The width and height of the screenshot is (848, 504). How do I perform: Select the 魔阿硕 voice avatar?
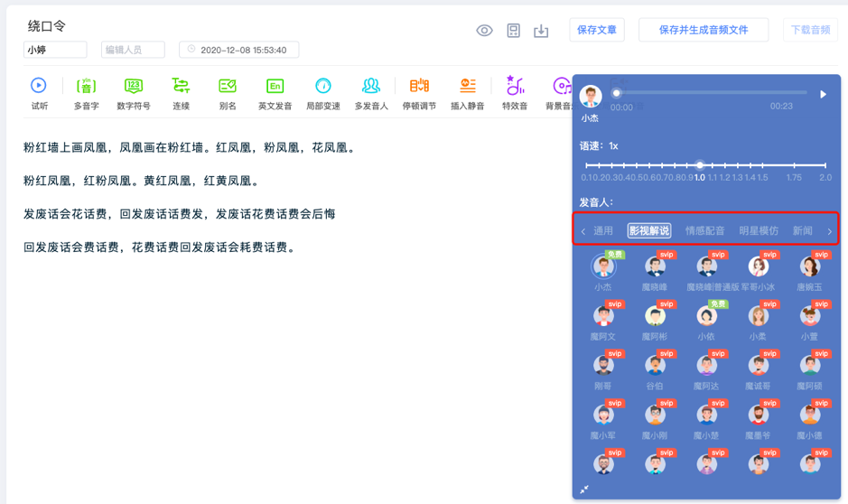tap(809, 366)
